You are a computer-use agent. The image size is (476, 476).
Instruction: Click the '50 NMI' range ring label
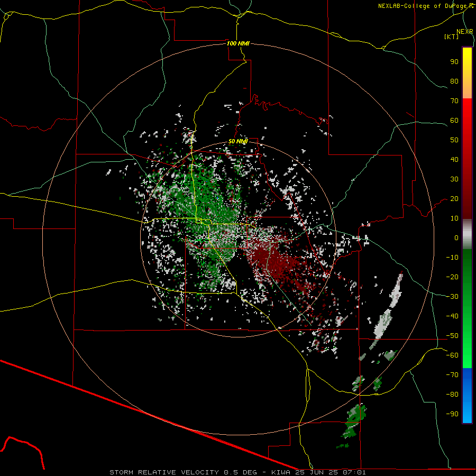pyautogui.click(x=238, y=141)
